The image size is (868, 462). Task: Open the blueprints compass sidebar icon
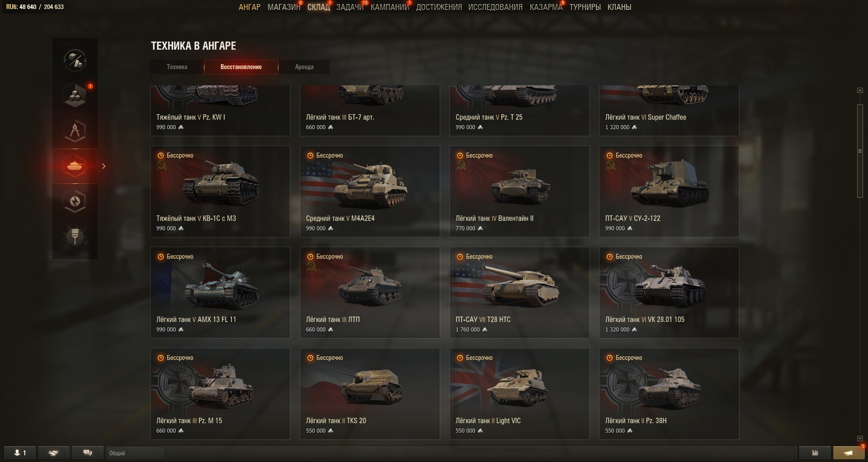pos(75,131)
